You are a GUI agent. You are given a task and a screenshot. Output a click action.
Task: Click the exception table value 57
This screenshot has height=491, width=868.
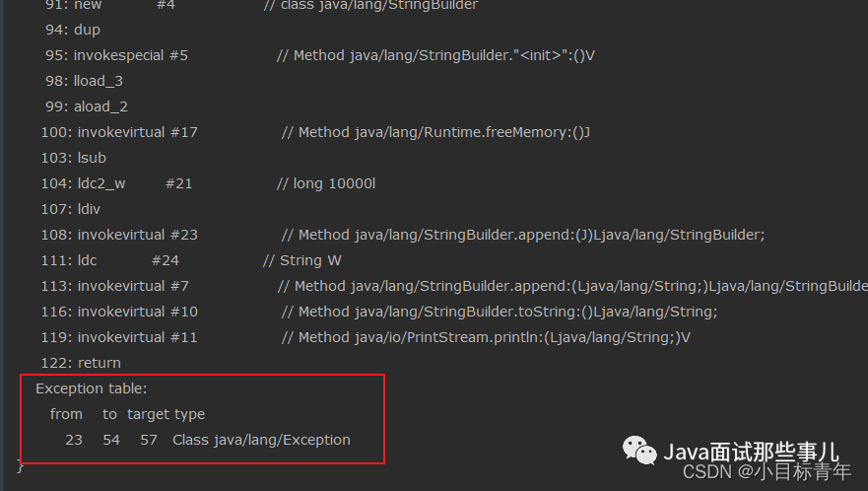pyautogui.click(x=149, y=440)
